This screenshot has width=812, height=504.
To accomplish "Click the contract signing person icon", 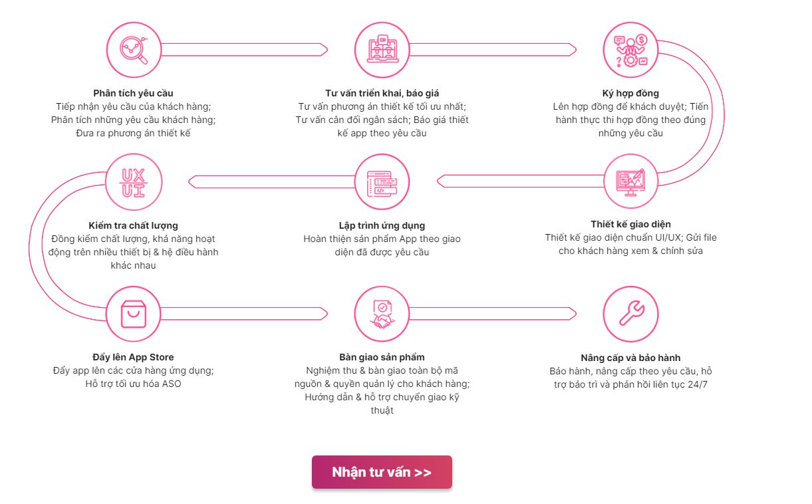I will (x=630, y=50).
